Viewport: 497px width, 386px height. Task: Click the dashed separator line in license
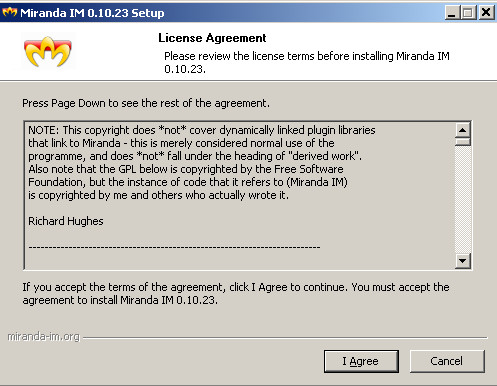(174, 247)
